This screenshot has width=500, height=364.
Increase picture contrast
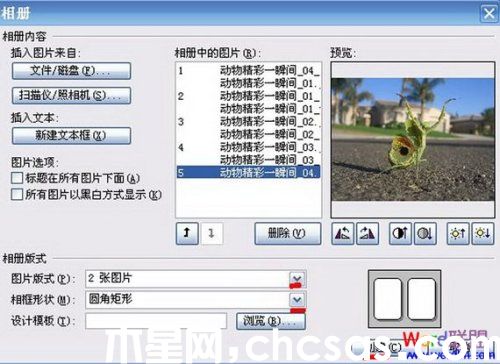(400, 234)
